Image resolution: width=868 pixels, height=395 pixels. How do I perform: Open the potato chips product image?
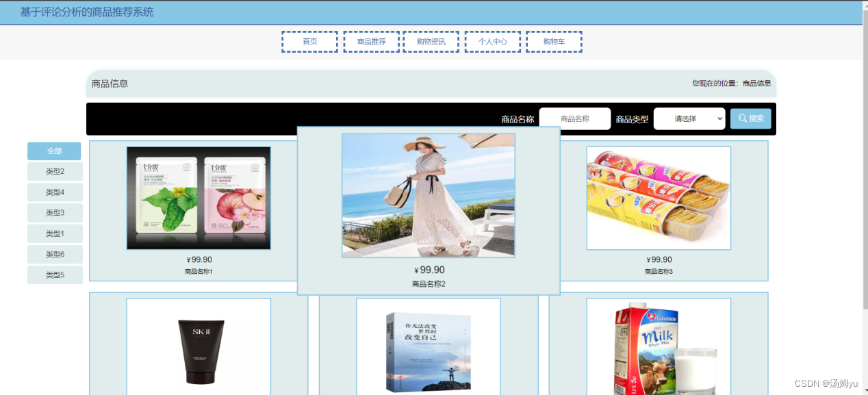click(x=659, y=199)
